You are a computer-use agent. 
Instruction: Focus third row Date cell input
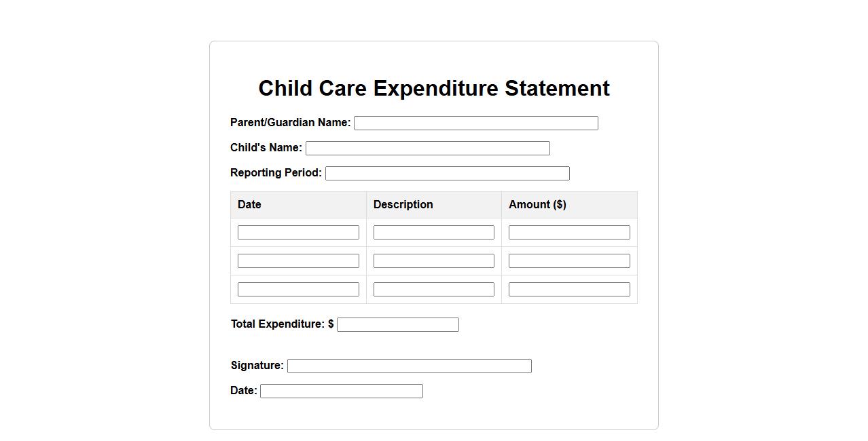pos(298,290)
